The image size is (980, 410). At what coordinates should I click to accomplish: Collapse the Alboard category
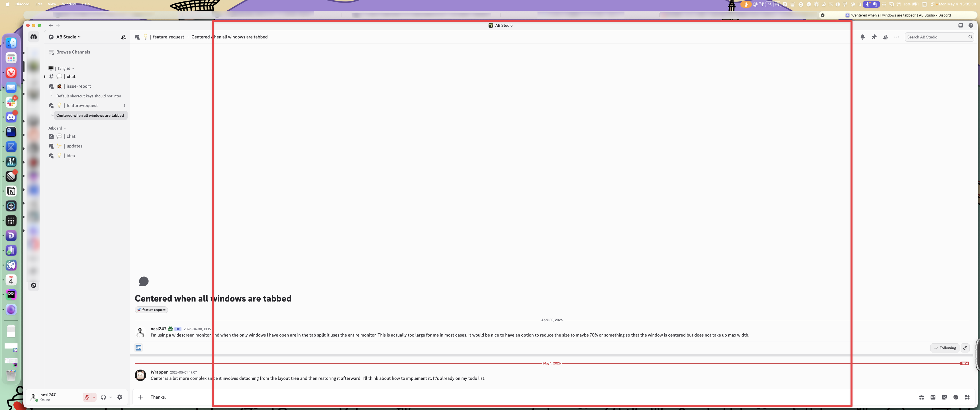[57, 128]
